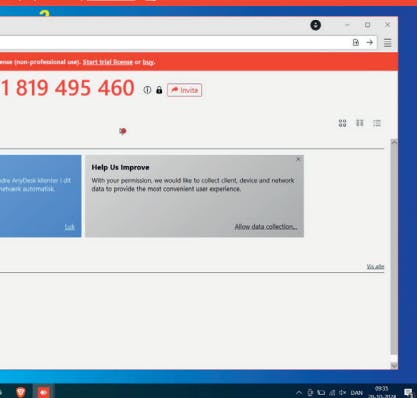Open the AnyDesk hamburger main menu
The image size is (417, 398).
click(388, 43)
